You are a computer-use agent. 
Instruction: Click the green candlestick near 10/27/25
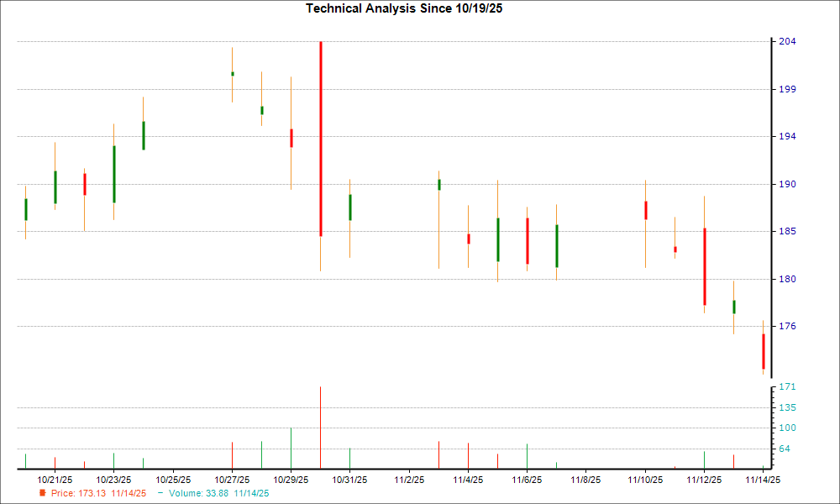[232, 75]
